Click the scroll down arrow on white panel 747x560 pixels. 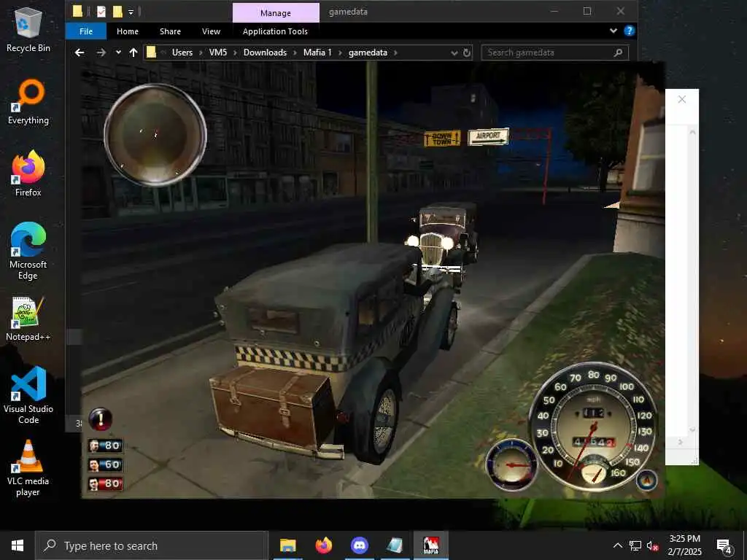coord(692,430)
